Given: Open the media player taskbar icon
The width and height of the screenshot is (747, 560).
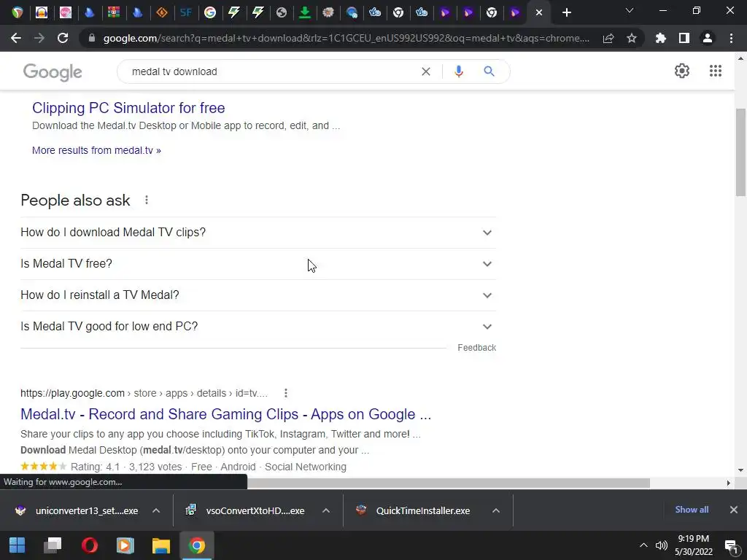Looking at the screenshot, I should coord(125,545).
